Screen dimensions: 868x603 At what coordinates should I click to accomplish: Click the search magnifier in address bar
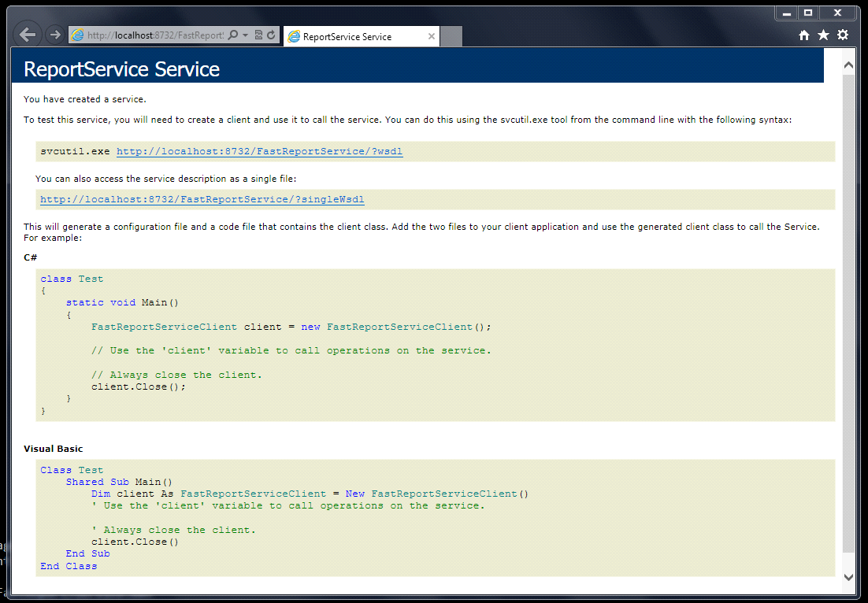coord(233,35)
